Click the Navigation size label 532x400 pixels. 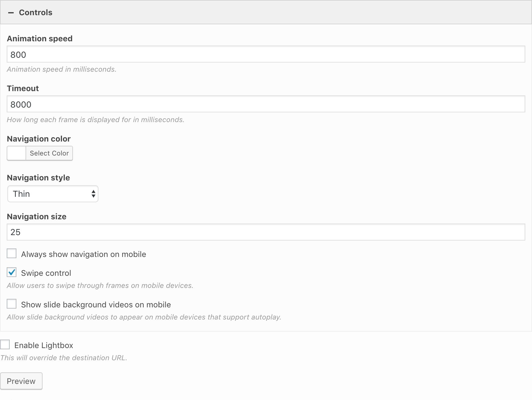pos(36,217)
